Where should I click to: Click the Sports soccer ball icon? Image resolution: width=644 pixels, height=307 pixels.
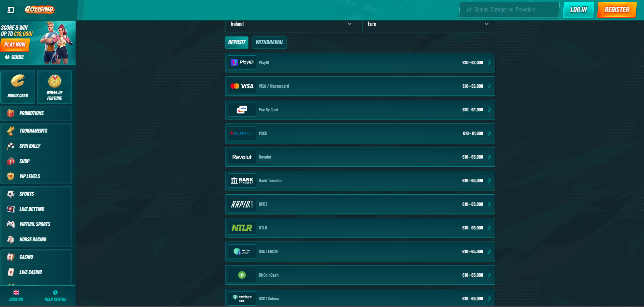point(11,194)
